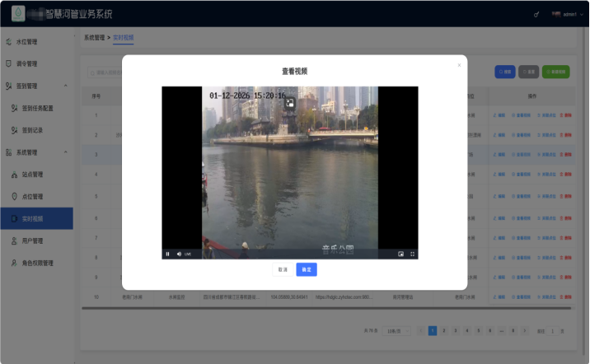
Task: Click 删除 in table row 5
Action: coord(565,196)
